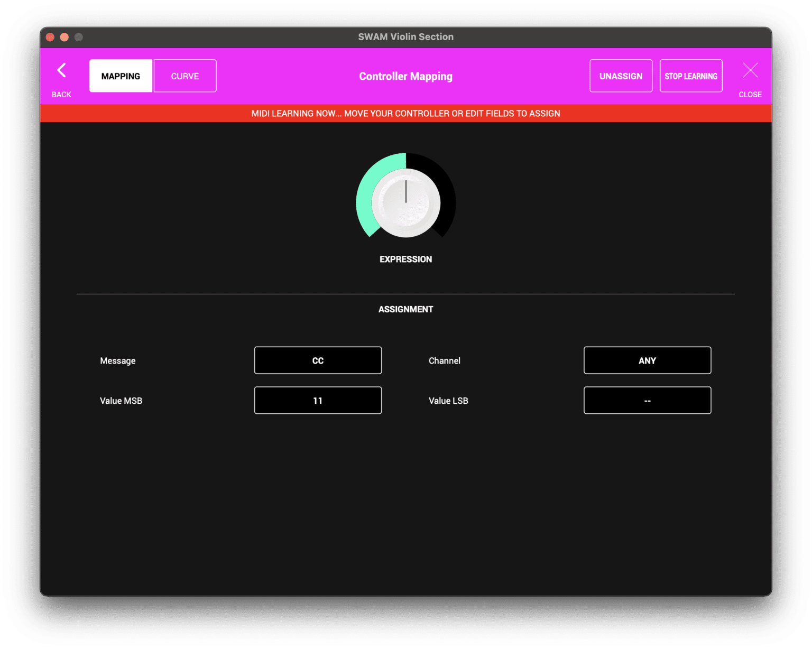Screen dimensions: 812x649
Task: Click the SWAM Violin Section window title
Action: [x=405, y=37]
